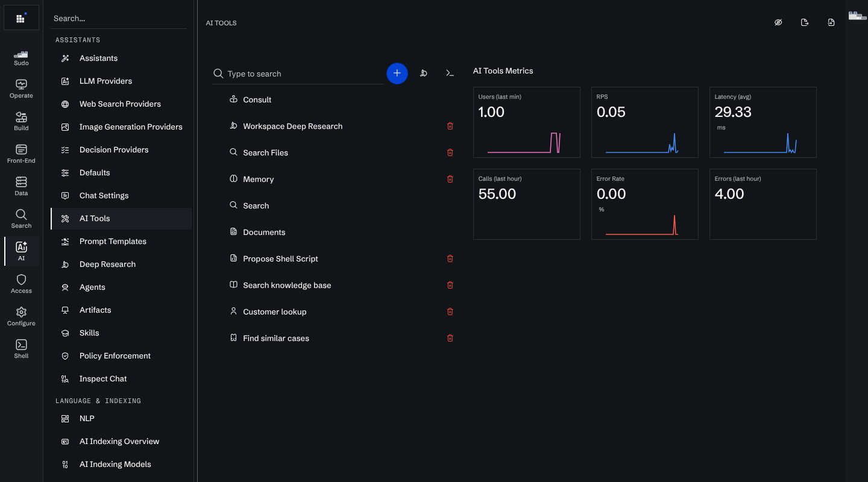Screen dimensions: 868x482
Task: Delete the Customer lookup tool
Action: (x=450, y=311)
